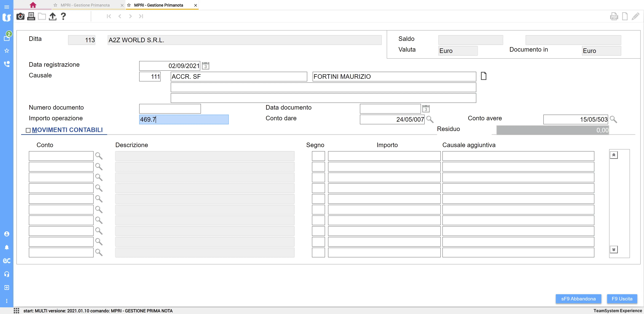The image size is (644, 314).
Task: Go to the Home tab
Action: point(33,5)
